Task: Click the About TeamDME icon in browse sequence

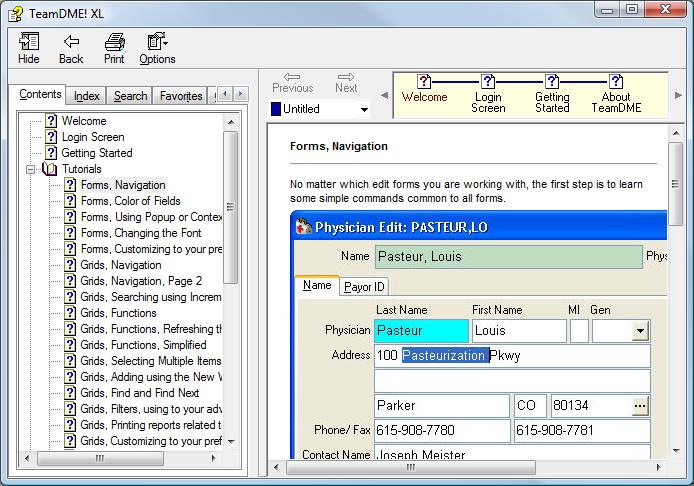Action: [x=616, y=81]
